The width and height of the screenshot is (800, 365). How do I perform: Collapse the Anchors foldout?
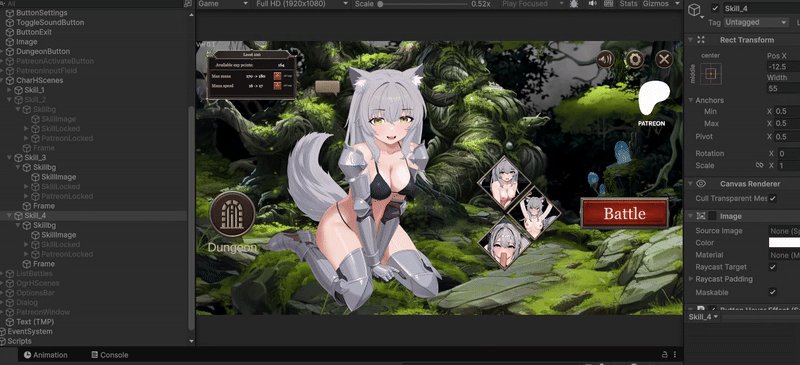[690, 100]
